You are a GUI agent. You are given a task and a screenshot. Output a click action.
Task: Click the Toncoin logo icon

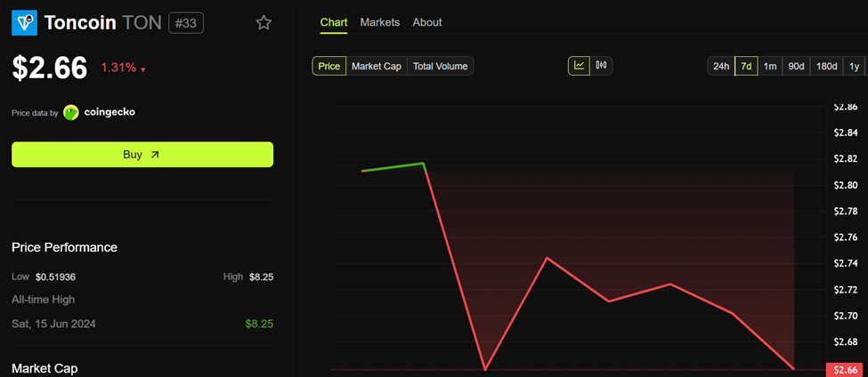[x=24, y=23]
